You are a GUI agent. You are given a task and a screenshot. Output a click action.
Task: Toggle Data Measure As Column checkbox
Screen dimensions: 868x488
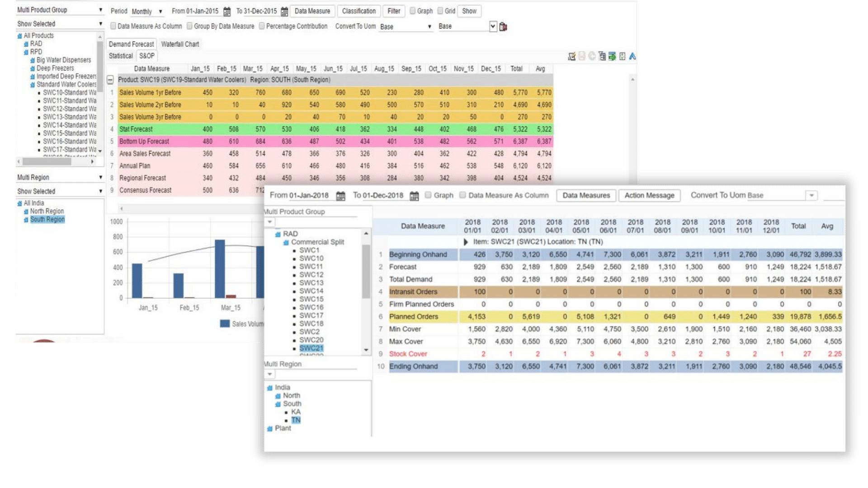tap(113, 26)
